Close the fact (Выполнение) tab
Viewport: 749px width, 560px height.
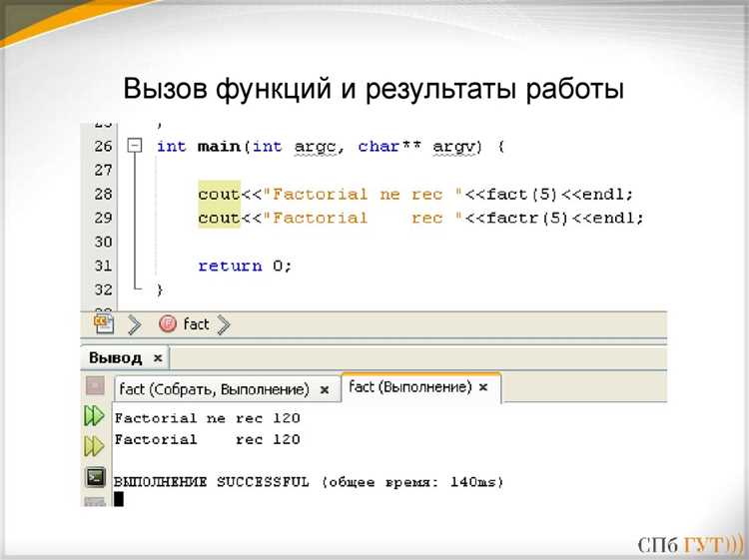click(483, 386)
